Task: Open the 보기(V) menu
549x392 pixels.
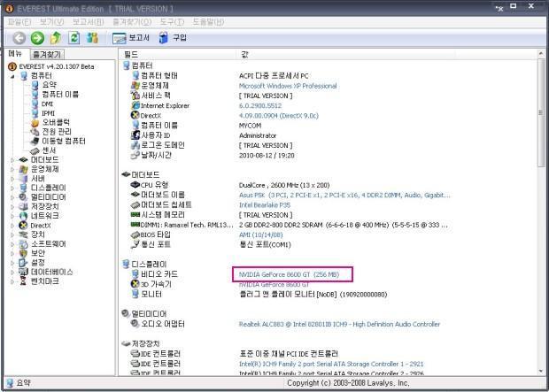Action: coord(51,22)
